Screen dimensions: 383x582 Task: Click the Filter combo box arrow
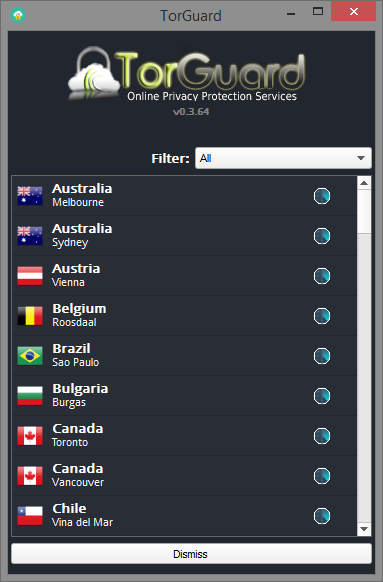coord(361,158)
